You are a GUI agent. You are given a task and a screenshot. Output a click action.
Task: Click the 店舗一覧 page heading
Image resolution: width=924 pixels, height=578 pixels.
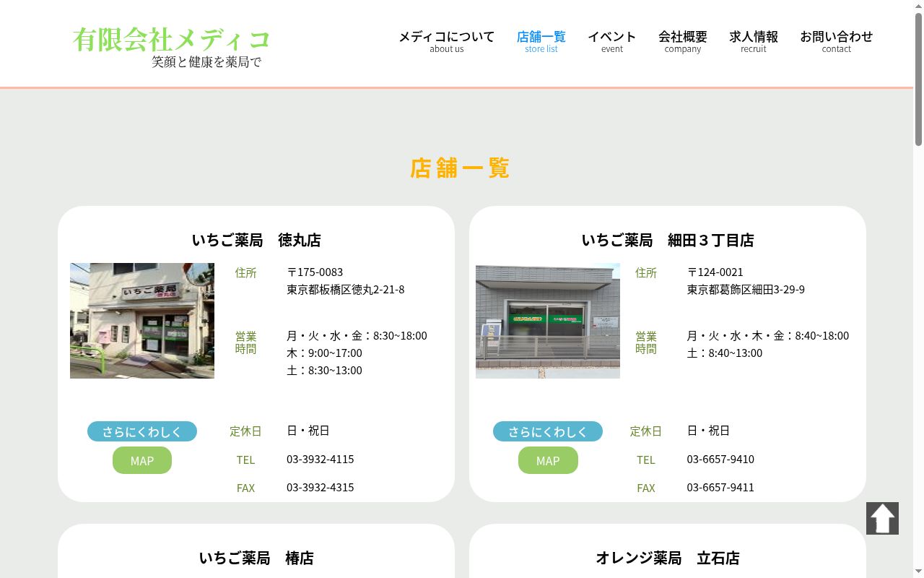460,168
